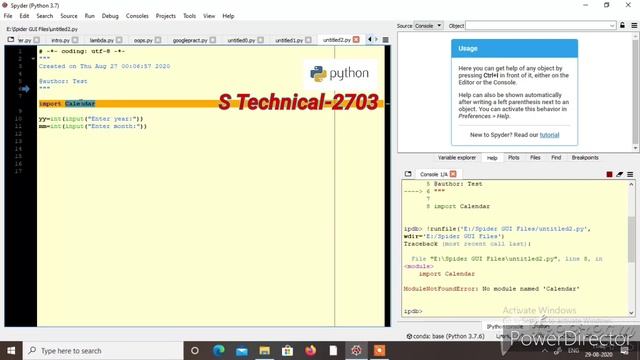Viewport: 640px width, 360px height.
Task: Switch to the untitled0.py tab
Action: tap(241, 40)
